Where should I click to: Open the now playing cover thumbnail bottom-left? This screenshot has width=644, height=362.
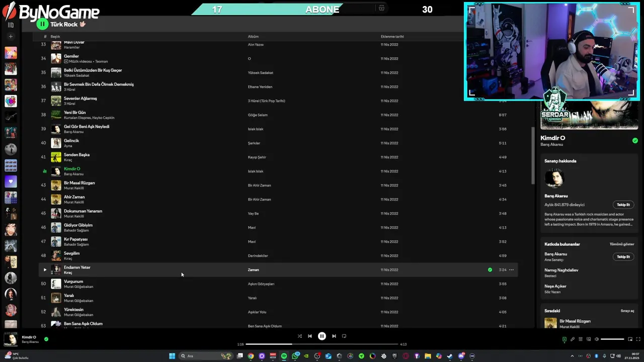(11, 339)
